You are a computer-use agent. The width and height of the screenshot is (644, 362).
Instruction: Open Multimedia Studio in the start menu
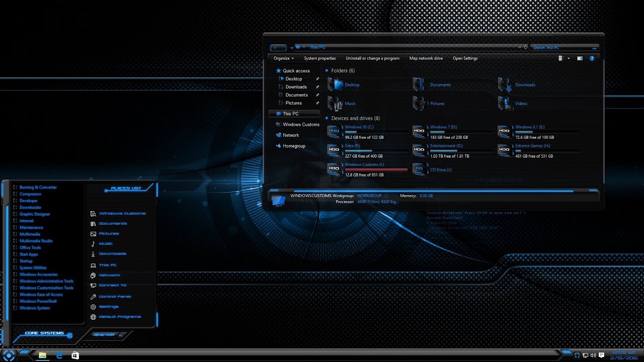(x=33, y=241)
